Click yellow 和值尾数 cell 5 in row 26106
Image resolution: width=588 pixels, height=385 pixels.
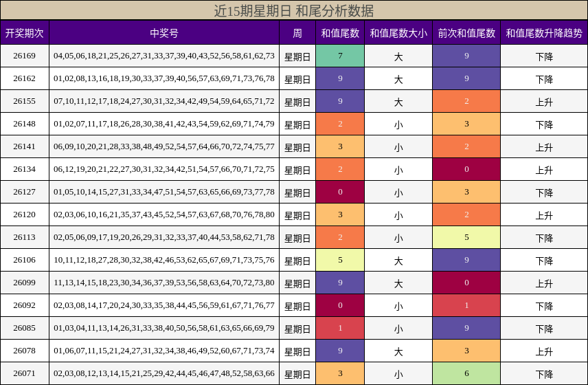point(340,260)
